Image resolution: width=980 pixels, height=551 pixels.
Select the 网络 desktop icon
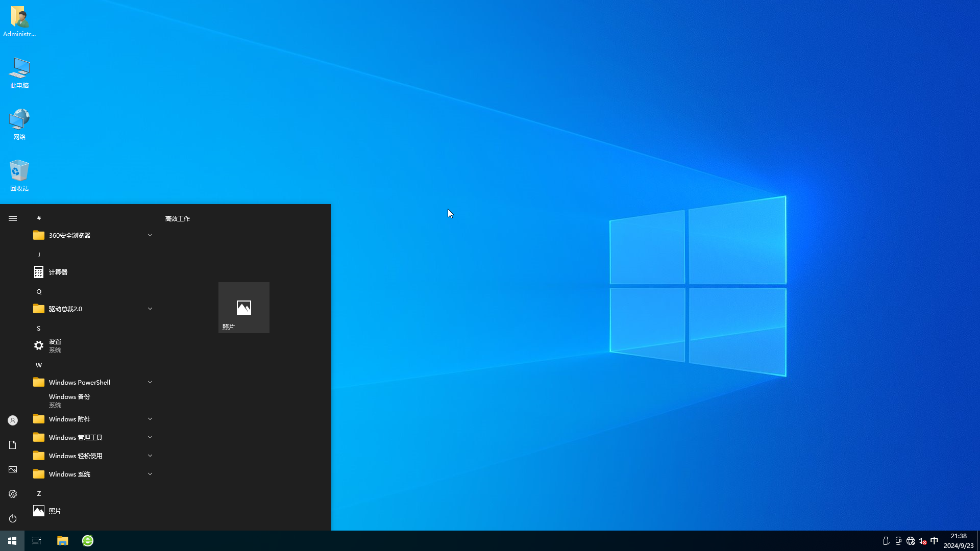pos(19,124)
